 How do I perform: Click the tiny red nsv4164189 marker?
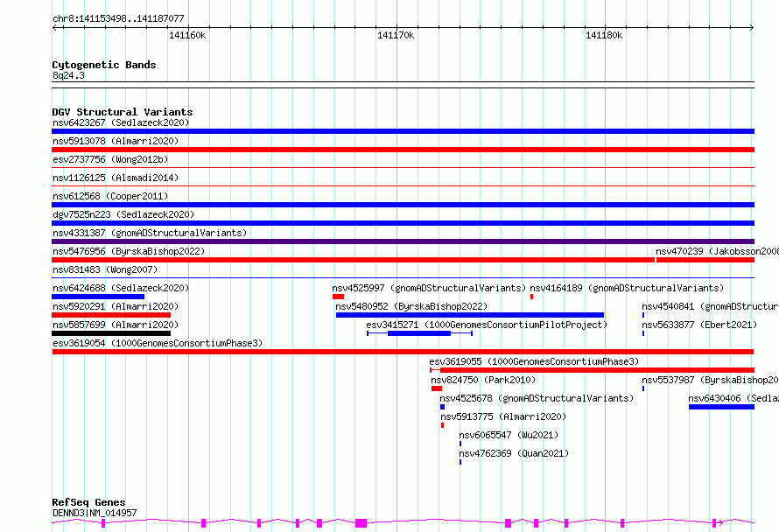531,297
